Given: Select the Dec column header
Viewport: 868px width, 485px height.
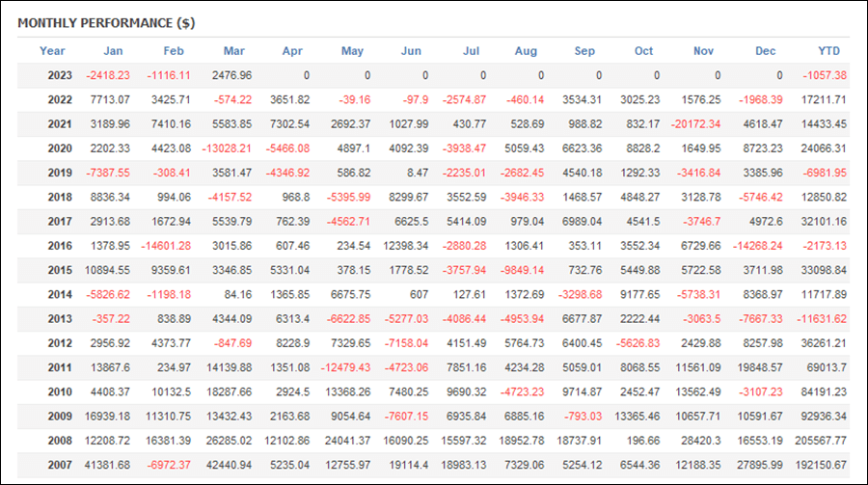Looking at the screenshot, I should (x=765, y=51).
